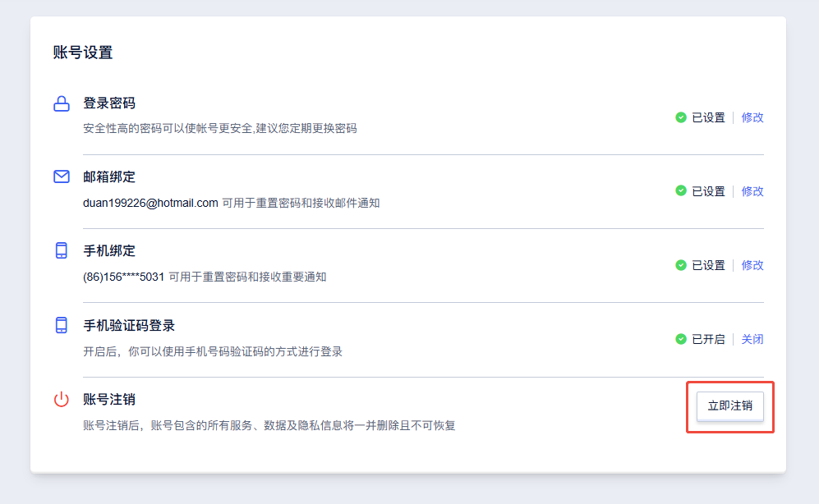Click the 登录密码 section title
The image size is (819, 504).
(109, 103)
